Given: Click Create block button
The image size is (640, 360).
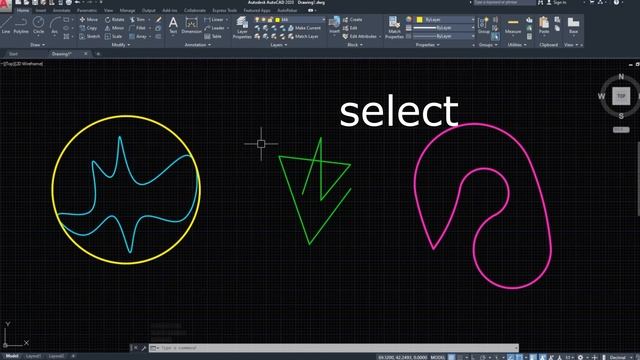Looking at the screenshot, I should click(353, 20).
